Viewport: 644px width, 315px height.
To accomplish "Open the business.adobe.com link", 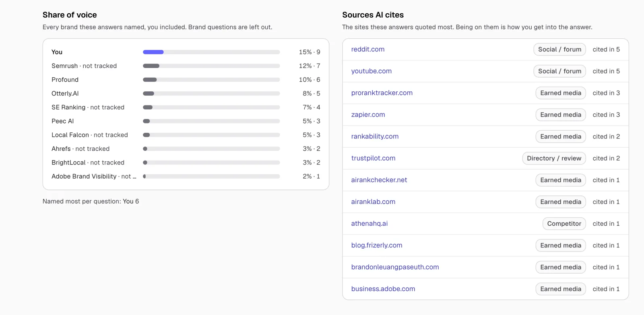I will coord(383,288).
